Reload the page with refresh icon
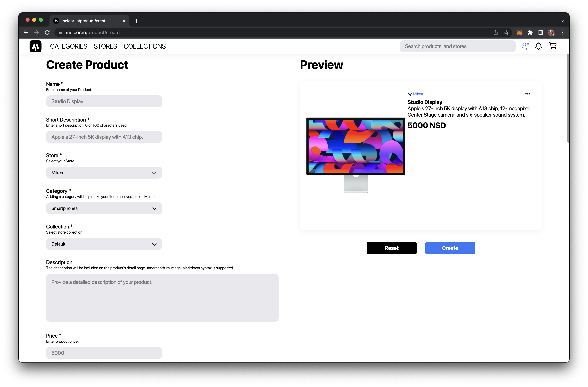The image size is (588, 387). point(47,32)
